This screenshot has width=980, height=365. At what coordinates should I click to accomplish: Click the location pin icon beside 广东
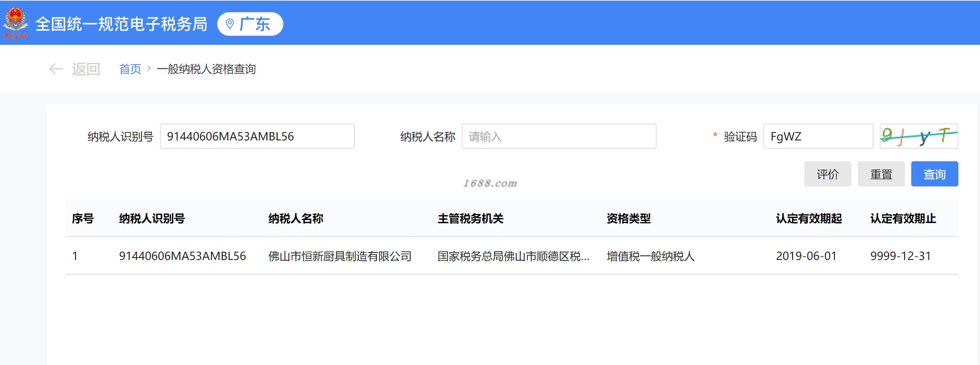[230, 24]
